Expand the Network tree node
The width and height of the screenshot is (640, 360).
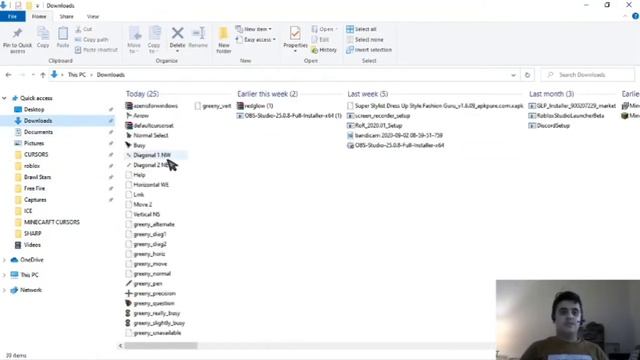[4, 290]
